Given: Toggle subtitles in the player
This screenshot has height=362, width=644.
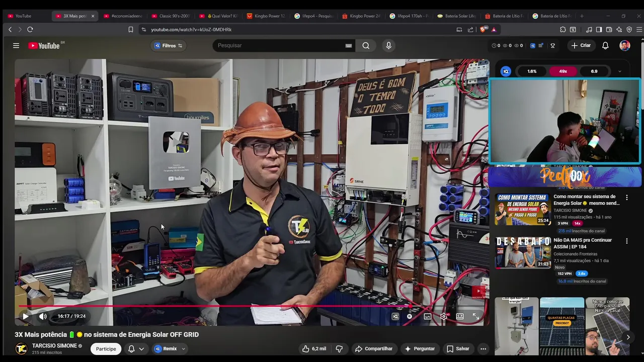Looking at the screenshot, I should pyautogui.click(x=427, y=316).
